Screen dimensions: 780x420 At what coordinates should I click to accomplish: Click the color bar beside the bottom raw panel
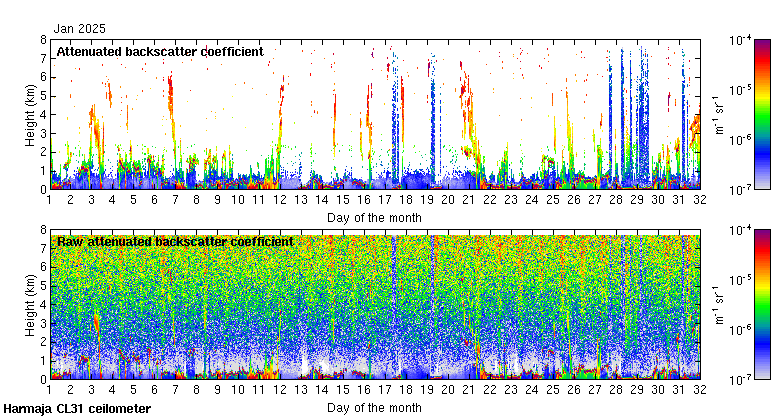point(762,305)
